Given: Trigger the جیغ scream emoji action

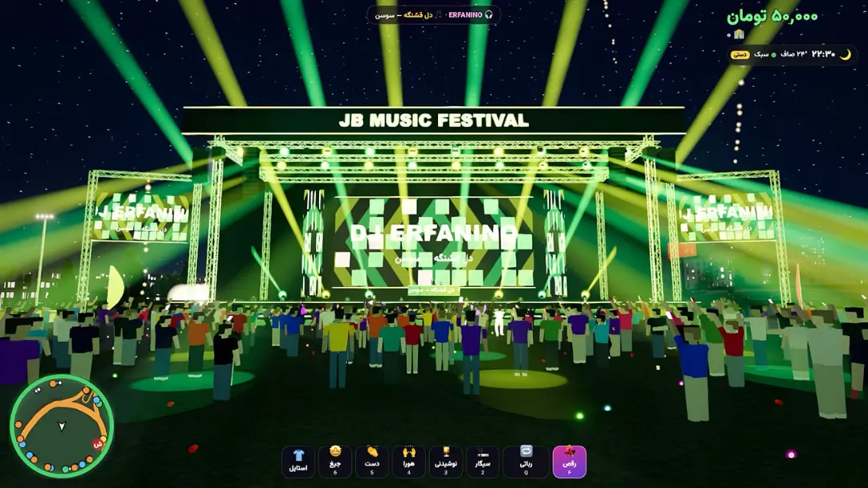Looking at the screenshot, I should coord(335,461).
